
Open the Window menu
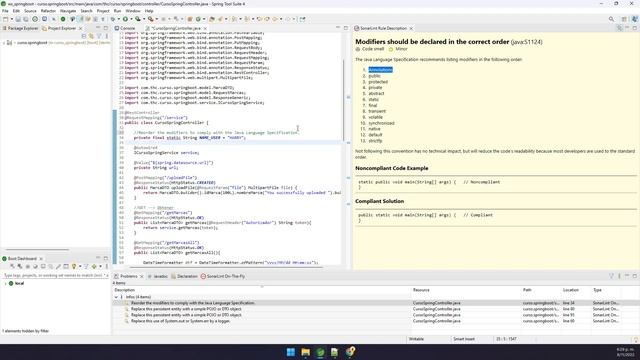point(133,11)
